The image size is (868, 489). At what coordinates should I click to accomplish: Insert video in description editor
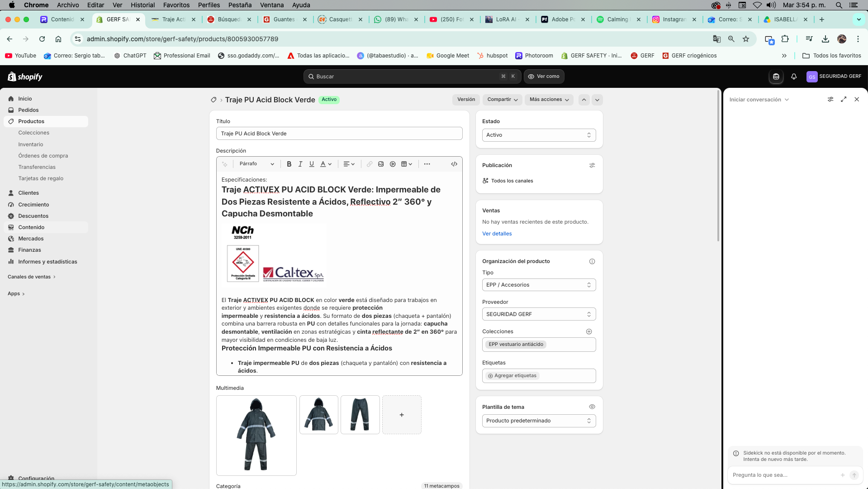393,164
